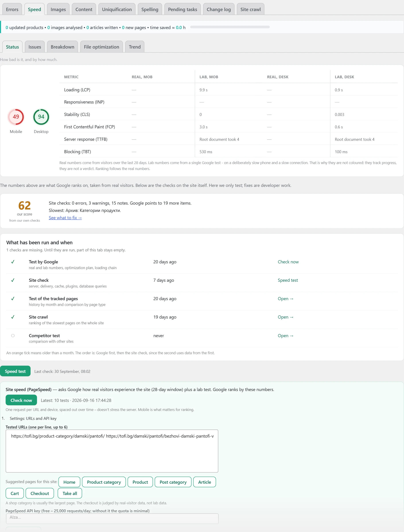404x532 pixels.
Task: Add suggested Article page
Action: 204,482
